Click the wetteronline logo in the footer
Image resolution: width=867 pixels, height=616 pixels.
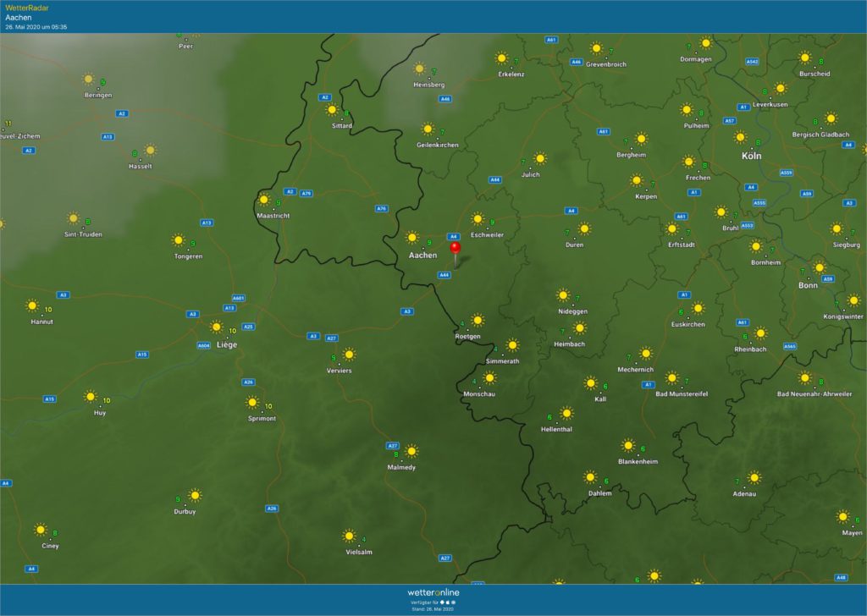(x=433, y=592)
